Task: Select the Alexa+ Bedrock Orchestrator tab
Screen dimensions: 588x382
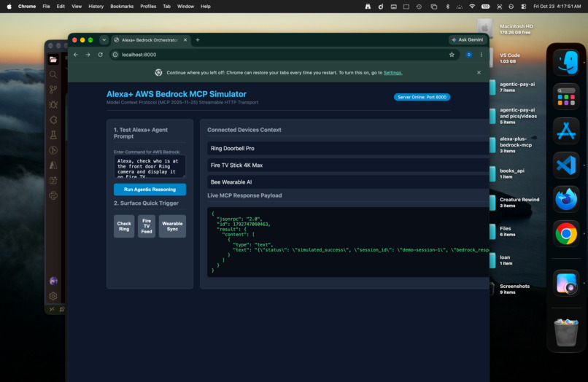Action: pos(150,40)
